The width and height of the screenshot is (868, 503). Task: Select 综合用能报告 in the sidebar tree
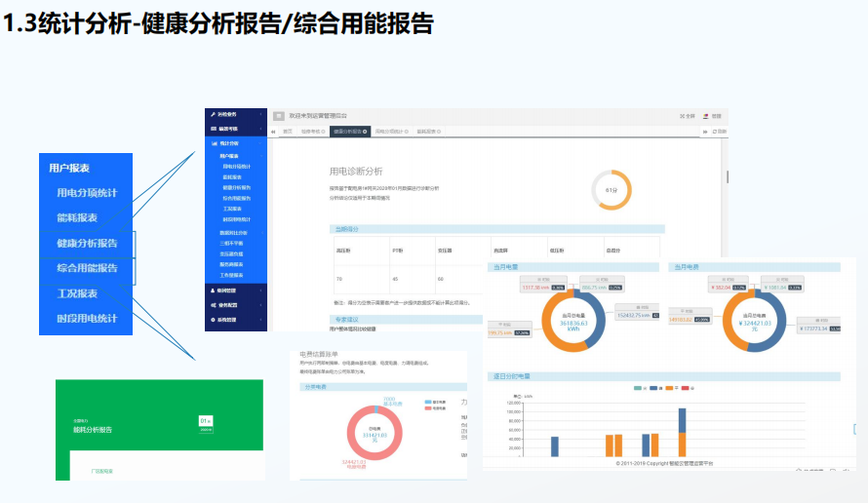point(236,198)
